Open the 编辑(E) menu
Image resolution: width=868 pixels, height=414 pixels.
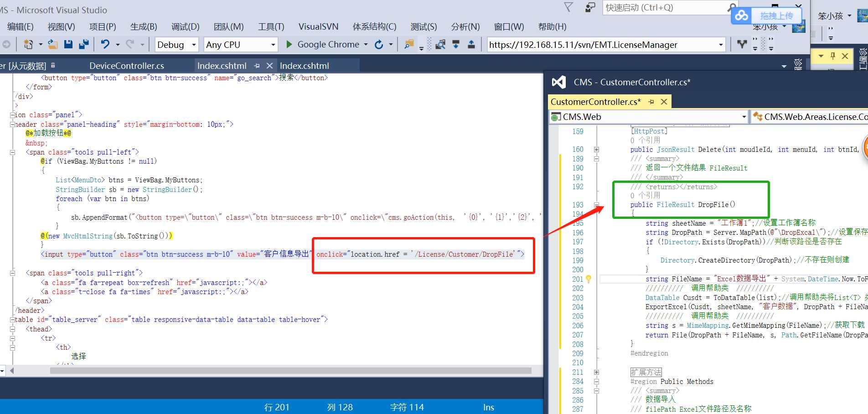coord(21,26)
